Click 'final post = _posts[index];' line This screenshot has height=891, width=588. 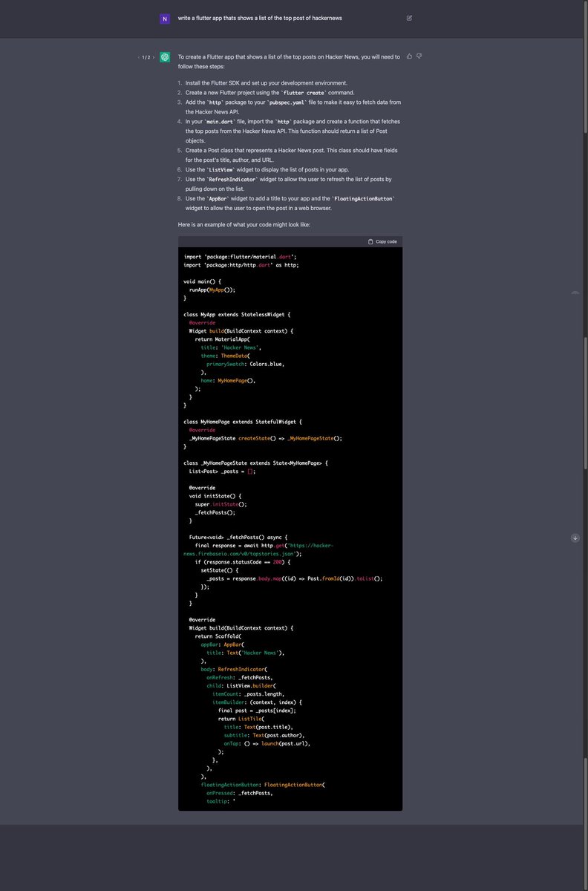(257, 711)
